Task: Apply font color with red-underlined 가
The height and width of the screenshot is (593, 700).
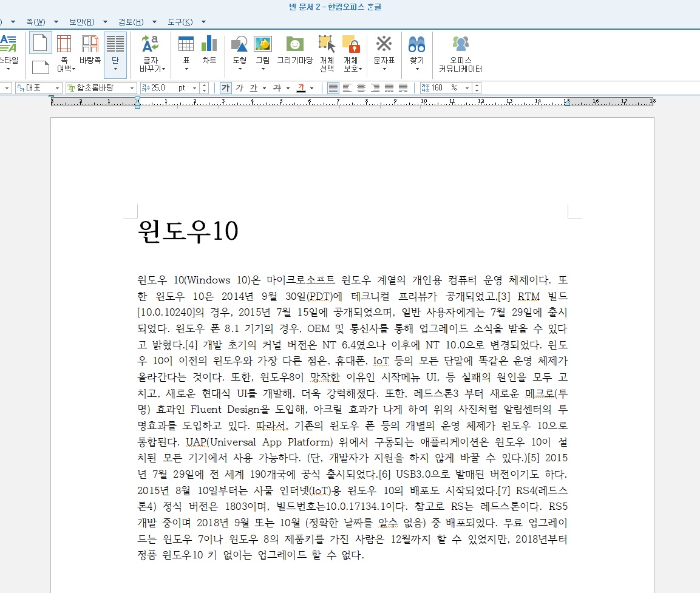Action: pyautogui.click(x=301, y=88)
